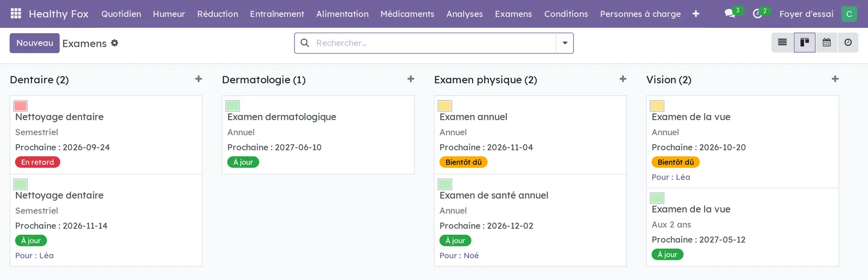This screenshot has width=868, height=280.
Task: Open Foyer d'essai company switcher
Action: [806, 14]
